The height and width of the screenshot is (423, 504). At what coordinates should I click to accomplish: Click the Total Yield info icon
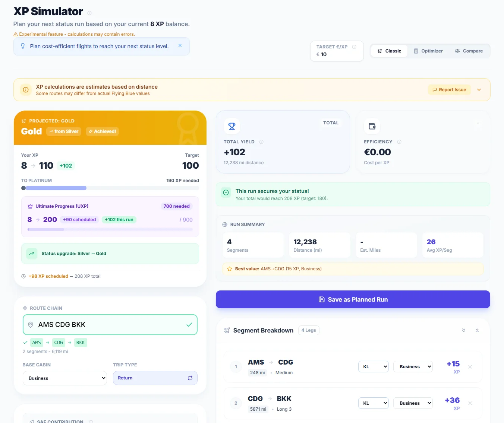(261, 142)
